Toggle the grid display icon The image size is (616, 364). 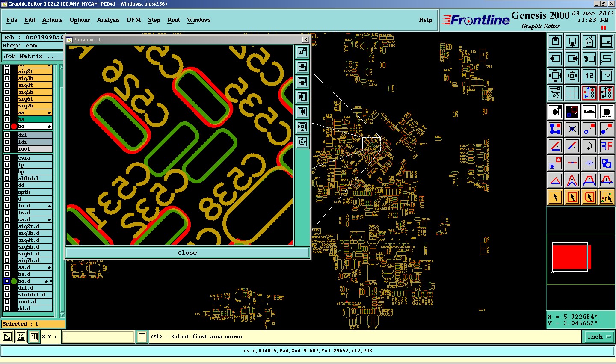point(572,93)
